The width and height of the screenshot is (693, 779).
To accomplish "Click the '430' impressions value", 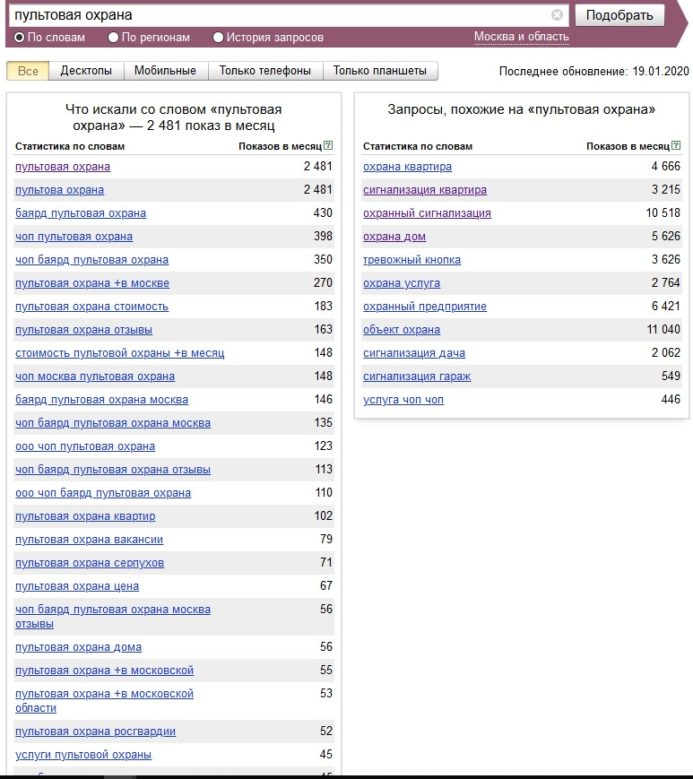I will [323, 213].
